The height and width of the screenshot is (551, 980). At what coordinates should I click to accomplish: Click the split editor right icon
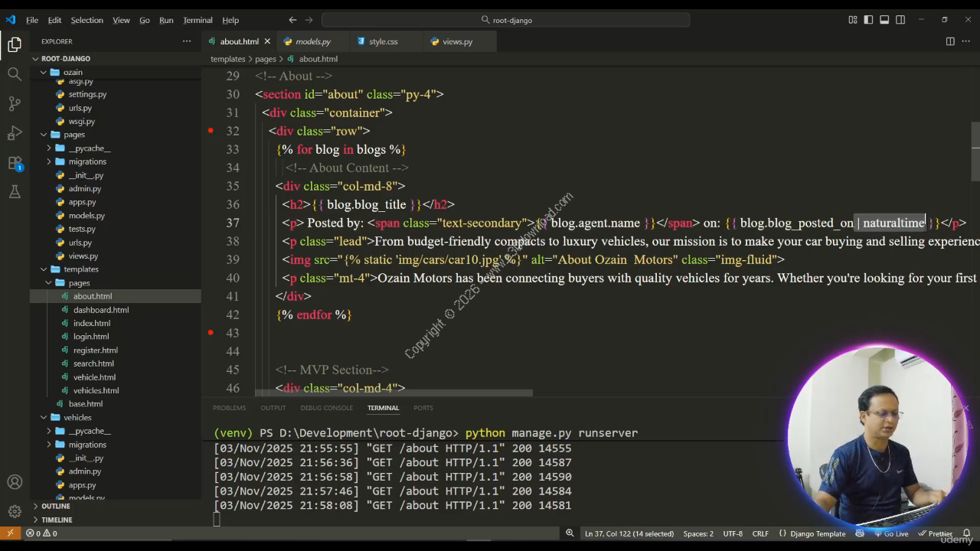coord(949,41)
